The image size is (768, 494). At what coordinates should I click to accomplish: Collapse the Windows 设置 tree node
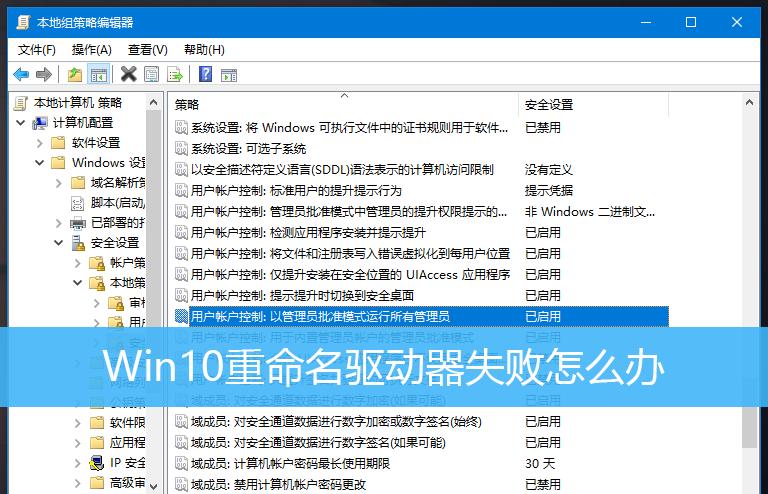click(x=40, y=163)
